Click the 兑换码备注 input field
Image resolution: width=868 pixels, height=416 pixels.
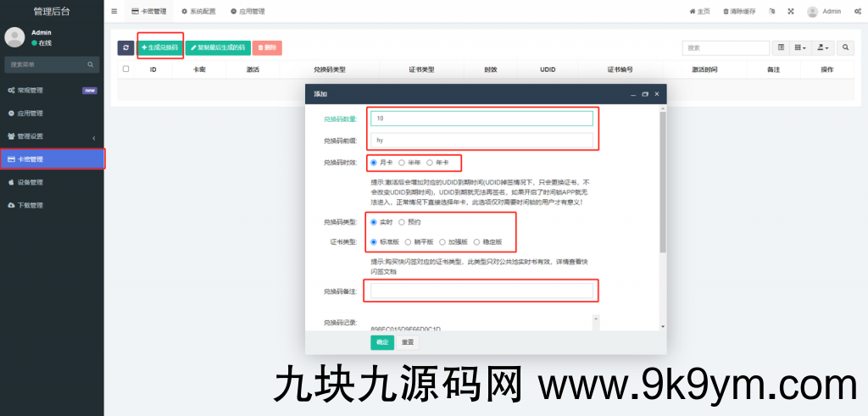(x=481, y=291)
